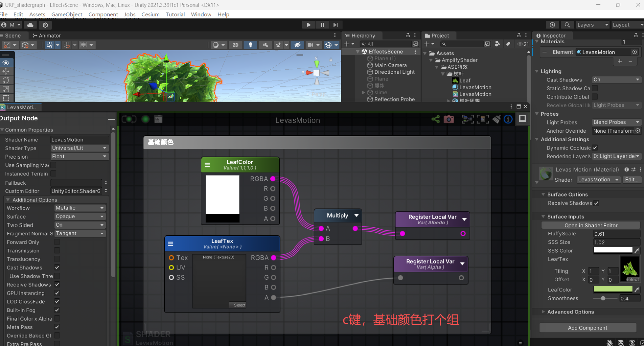644x346 pixels.
Task: Click the green compile status icon
Action: (146, 119)
